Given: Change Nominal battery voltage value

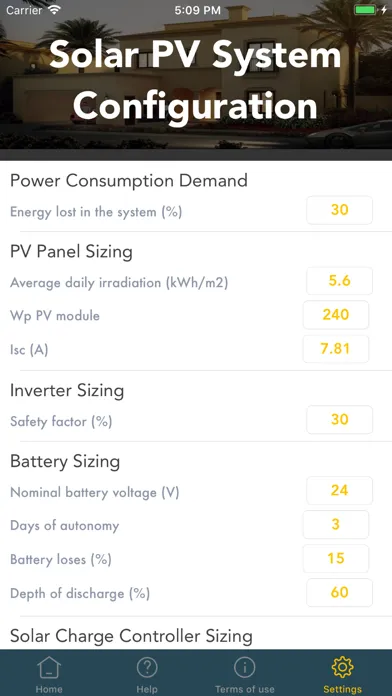Looking at the screenshot, I should point(340,491).
